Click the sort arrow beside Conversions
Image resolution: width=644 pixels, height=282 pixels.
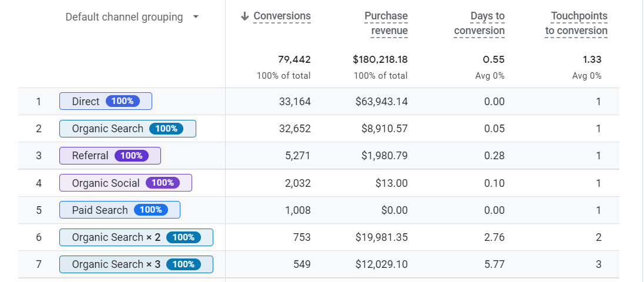click(x=245, y=16)
